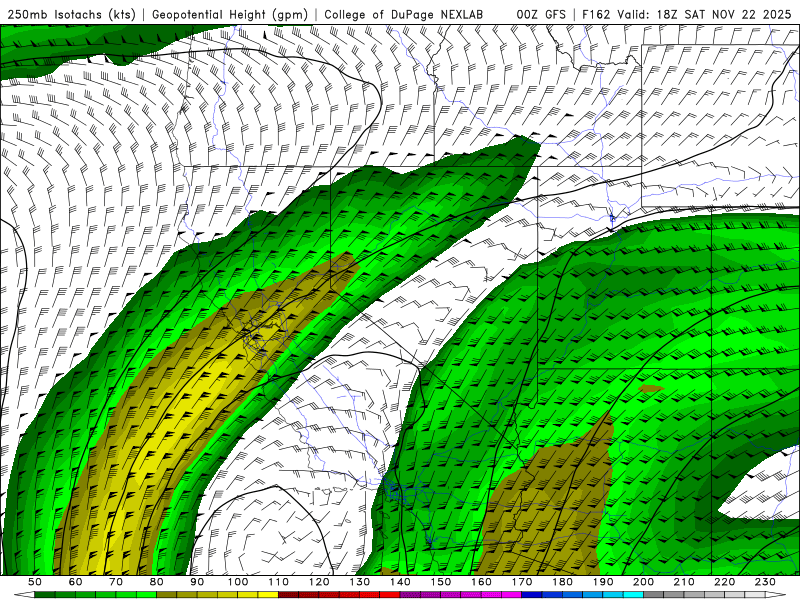Click the cyan swatch just left of 200
Screen dimensions: 800x600
click(x=633, y=594)
